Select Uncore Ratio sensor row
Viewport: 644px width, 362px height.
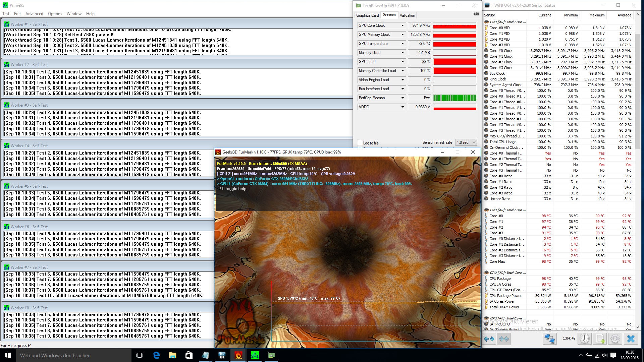[x=558, y=199]
